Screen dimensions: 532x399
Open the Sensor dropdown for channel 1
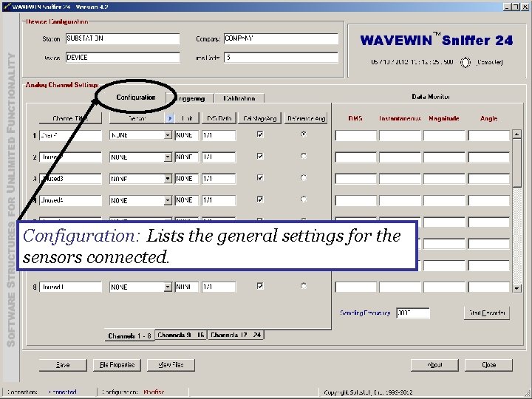coord(168,135)
